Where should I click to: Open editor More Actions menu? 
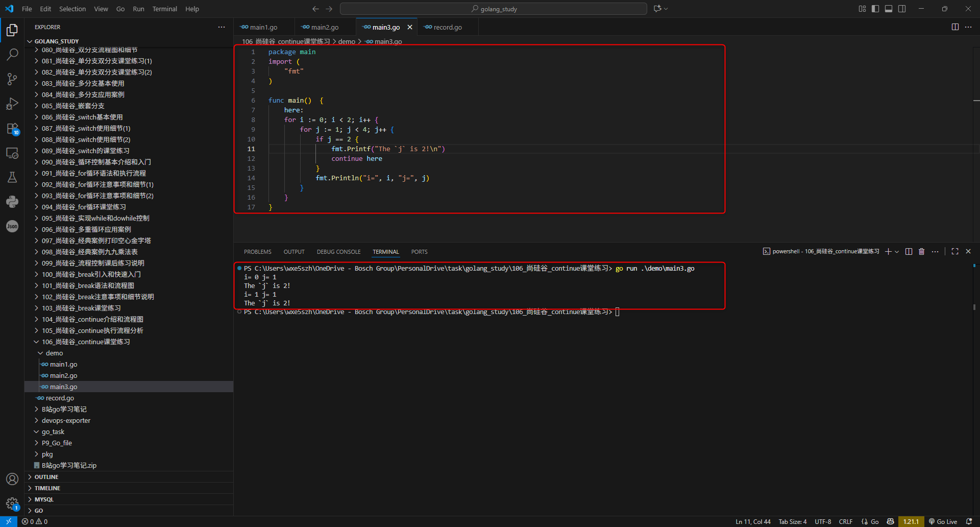[x=968, y=27]
